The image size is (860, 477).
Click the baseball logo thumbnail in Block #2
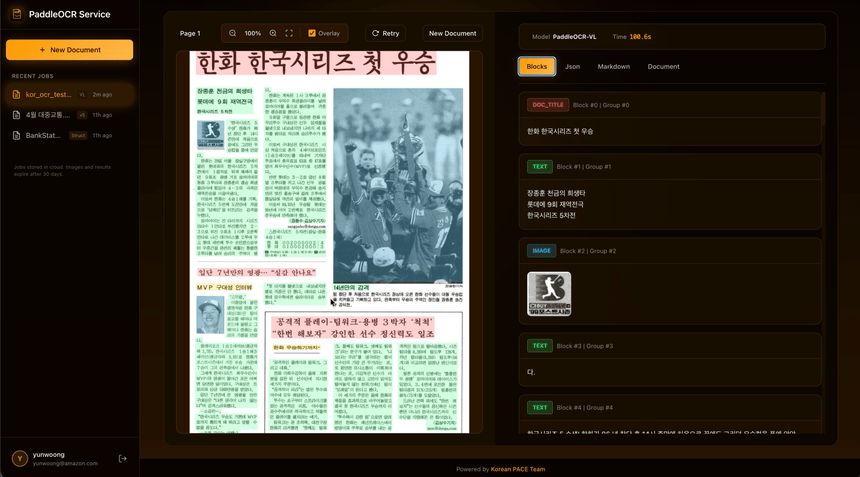pyautogui.click(x=549, y=294)
